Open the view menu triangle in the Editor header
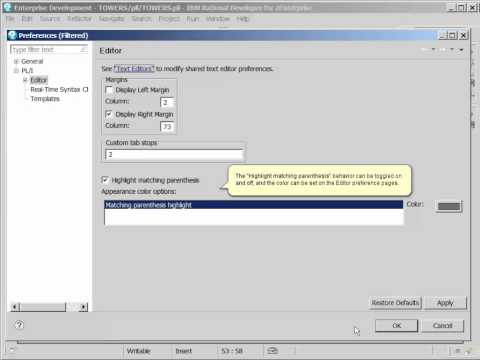Image resolution: width=480 pixels, height=360 pixels. (x=461, y=50)
